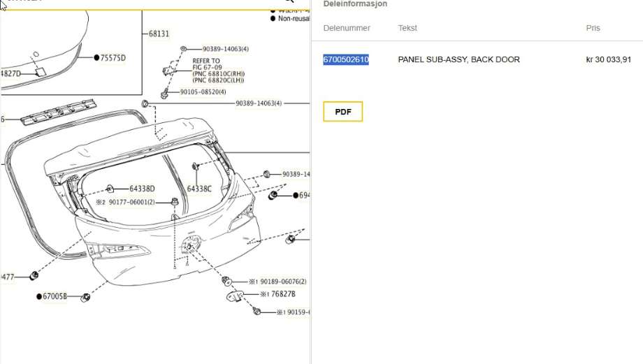Screen dimensions: 643x364
Task: Select part label 90177-06001(2)
Action: coord(131,202)
